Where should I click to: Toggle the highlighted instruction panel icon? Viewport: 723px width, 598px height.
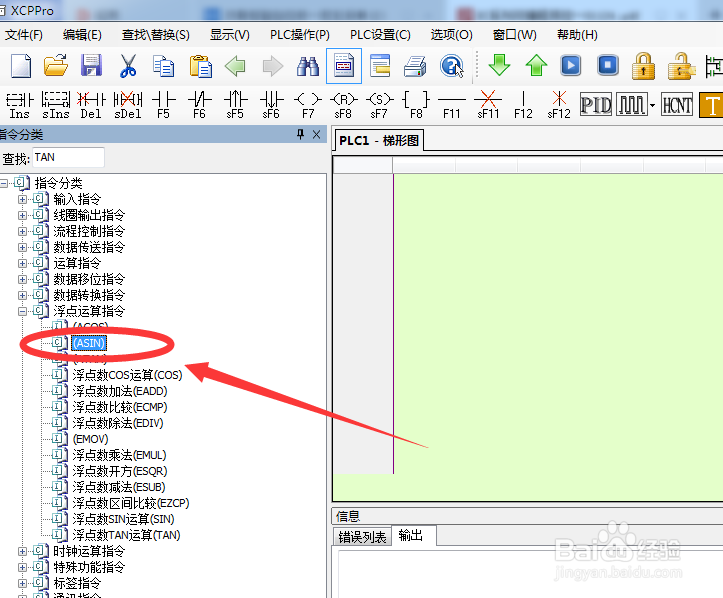(x=344, y=66)
